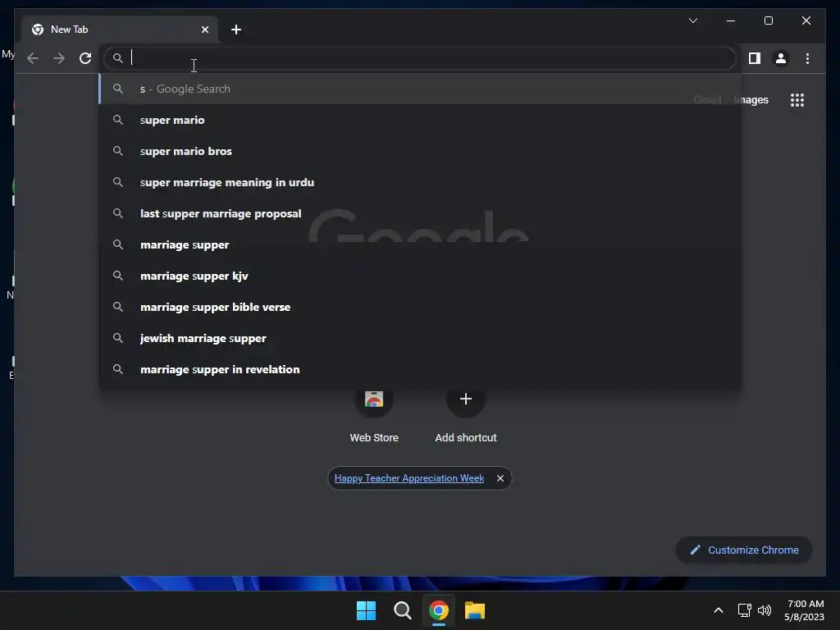
Task: Select the New Tab tab
Action: click(120, 30)
